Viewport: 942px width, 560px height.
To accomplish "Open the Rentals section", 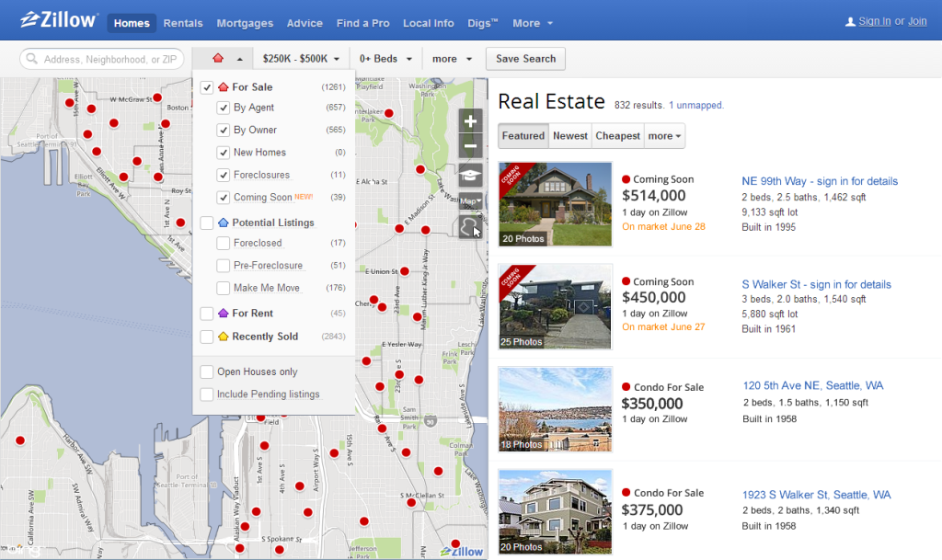I will (183, 23).
